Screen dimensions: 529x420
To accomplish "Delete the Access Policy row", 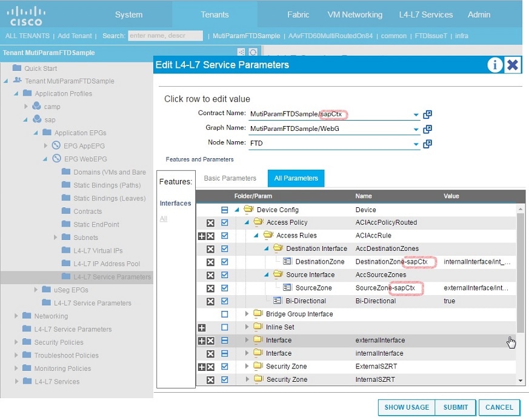I will pyautogui.click(x=210, y=222).
